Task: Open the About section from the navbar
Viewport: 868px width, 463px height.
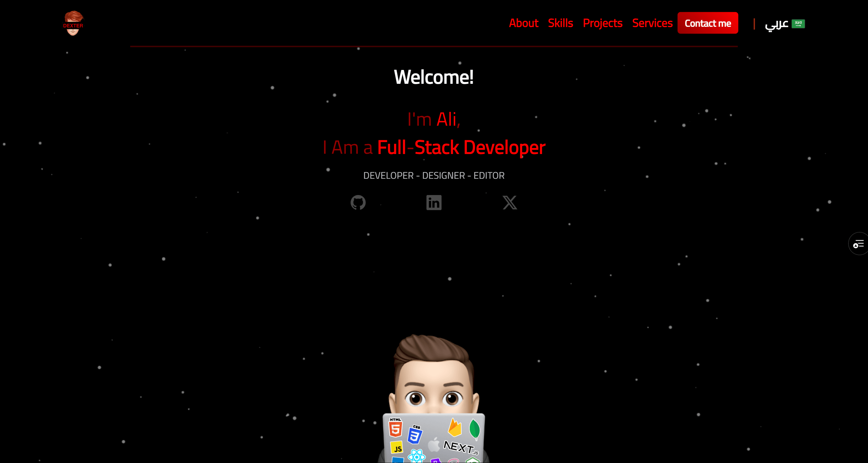Action: pyautogui.click(x=524, y=23)
